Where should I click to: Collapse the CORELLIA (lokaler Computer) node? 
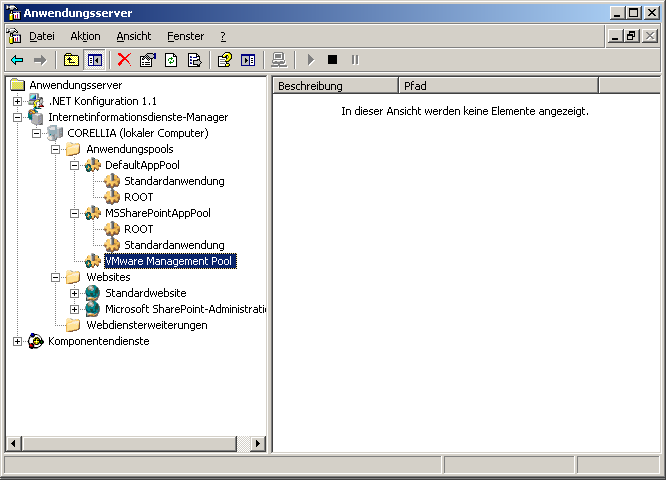[37, 133]
